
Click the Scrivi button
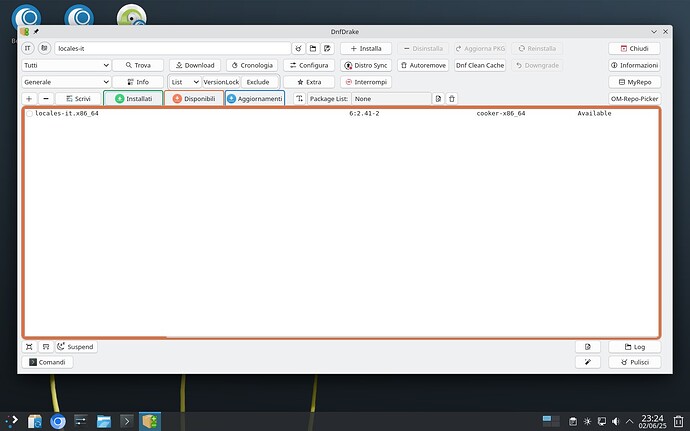pos(78,99)
